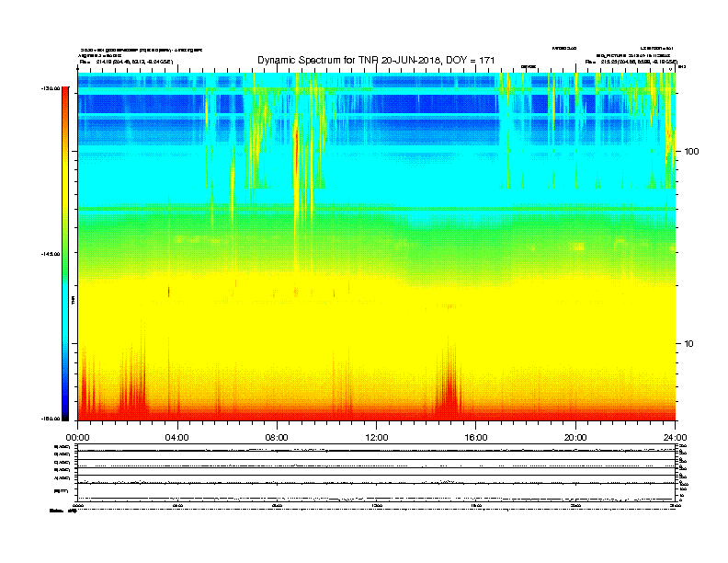Click the -130.00 color scale label
Screen dimensions: 728x563
tap(51, 88)
